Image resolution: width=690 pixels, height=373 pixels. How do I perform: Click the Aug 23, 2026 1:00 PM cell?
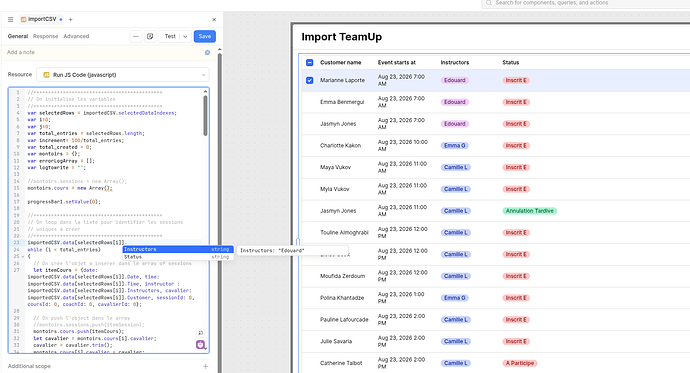click(x=401, y=298)
